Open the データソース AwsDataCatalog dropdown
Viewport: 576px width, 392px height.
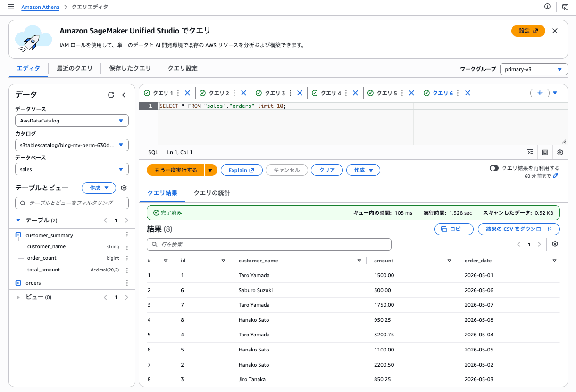[72, 121]
